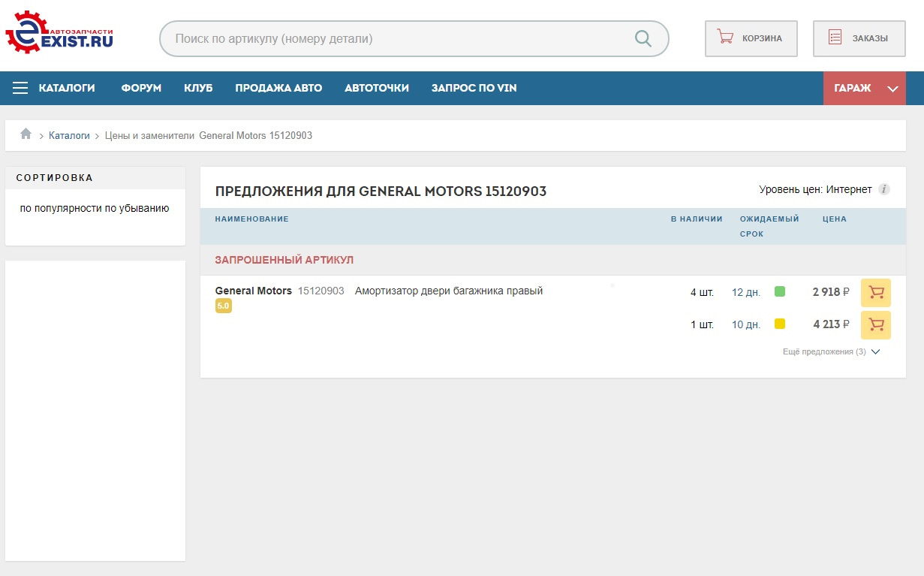This screenshot has height=576, width=924.
Task: Click the yellow delivery reliability indicator
Action: pyautogui.click(x=780, y=324)
